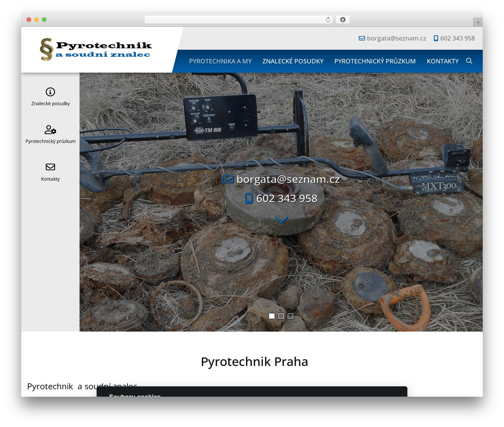504x427 pixels.
Task: Click the sidebar Znalecké posudky link
Action: pyautogui.click(x=50, y=104)
